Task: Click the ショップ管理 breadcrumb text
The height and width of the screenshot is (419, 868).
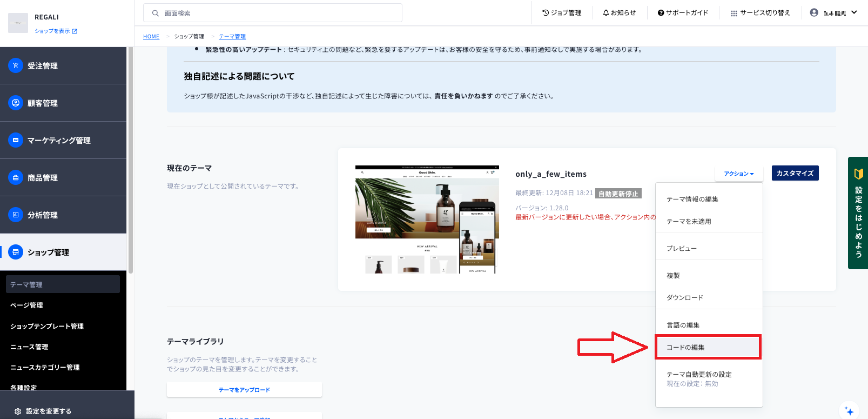Action: click(x=189, y=37)
